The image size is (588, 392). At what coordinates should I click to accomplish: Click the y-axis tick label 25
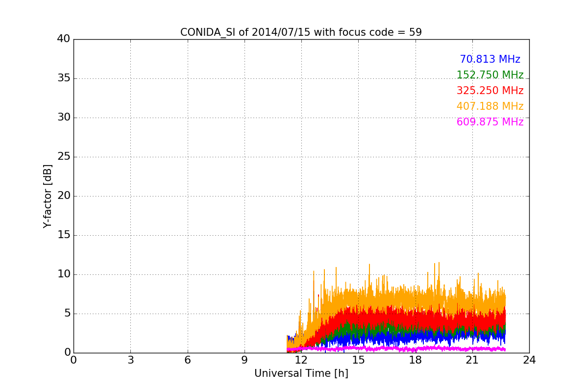[64, 157]
